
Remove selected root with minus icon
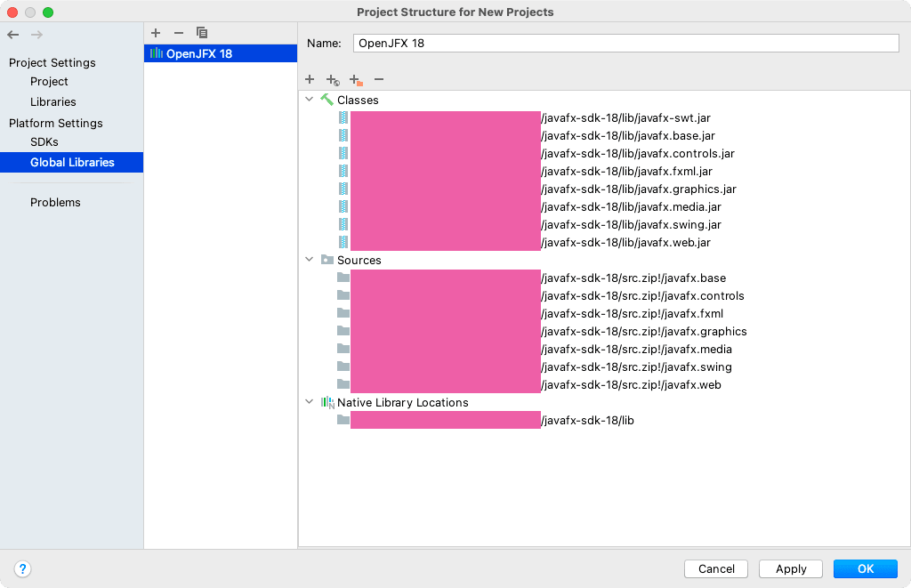coord(379,79)
